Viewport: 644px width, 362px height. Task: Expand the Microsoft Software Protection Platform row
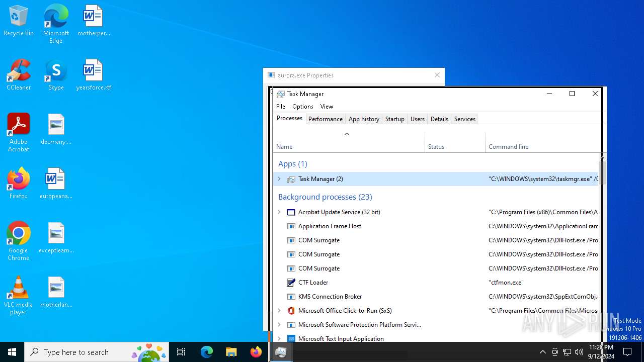pyautogui.click(x=279, y=325)
